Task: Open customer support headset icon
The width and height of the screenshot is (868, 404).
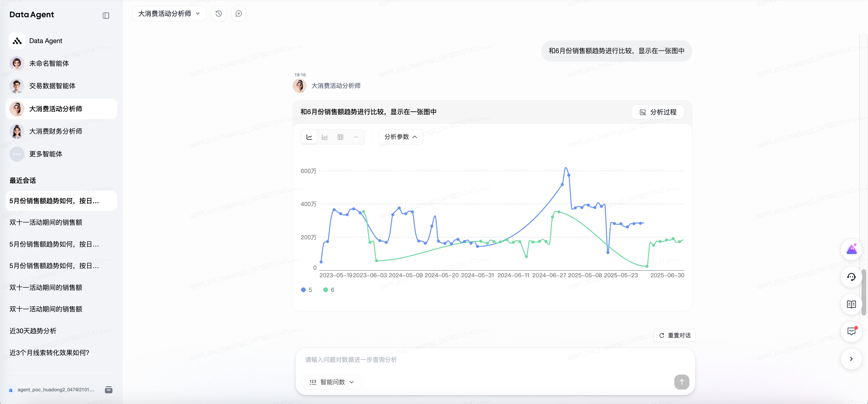Action: [851, 277]
